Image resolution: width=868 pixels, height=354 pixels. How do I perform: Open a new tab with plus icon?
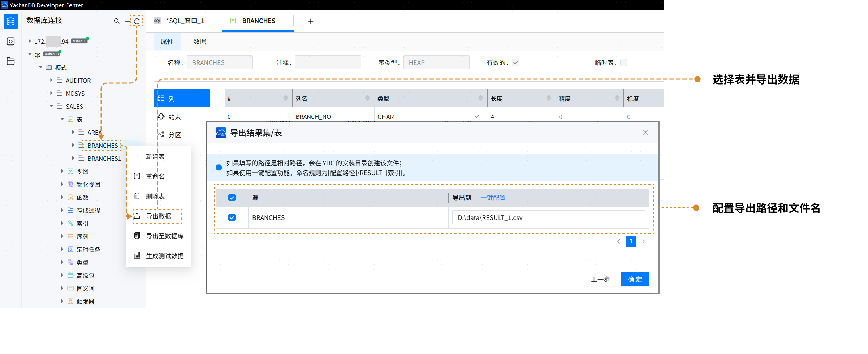click(x=310, y=21)
